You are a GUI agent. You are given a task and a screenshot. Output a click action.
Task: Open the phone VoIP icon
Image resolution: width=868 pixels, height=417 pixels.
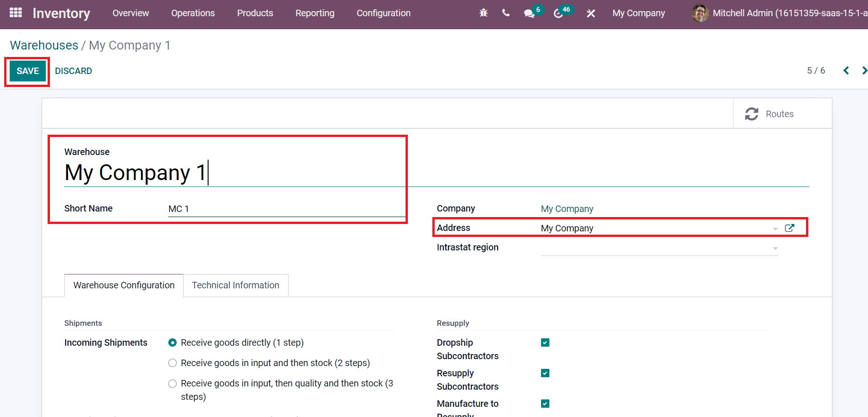(506, 13)
